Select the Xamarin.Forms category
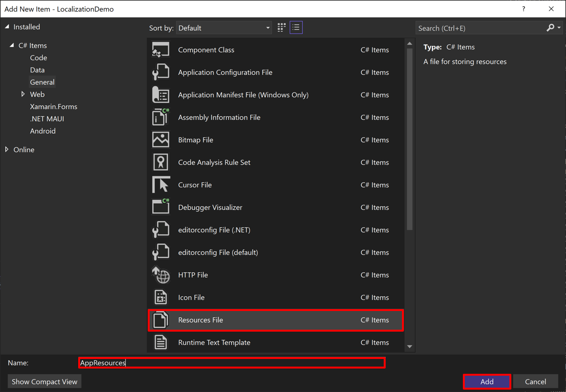Image resolution: width=566 pixels, height=392 pixels. click(53, 106)
